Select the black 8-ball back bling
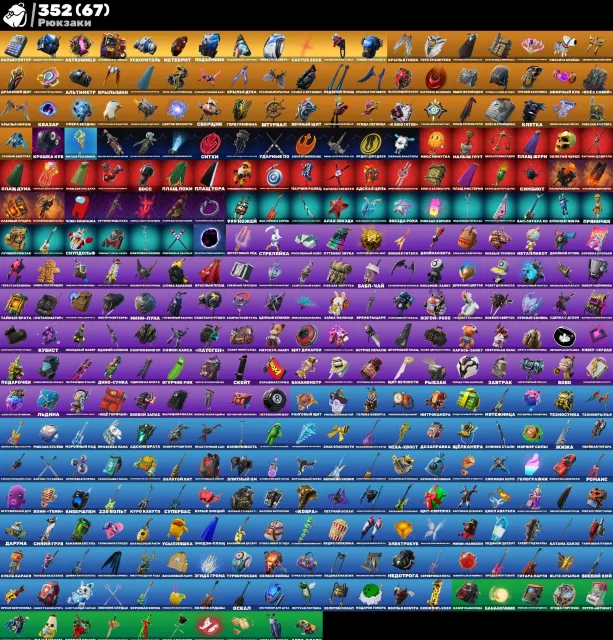Screen dimensions: 613x640 [x=274, y=401]
